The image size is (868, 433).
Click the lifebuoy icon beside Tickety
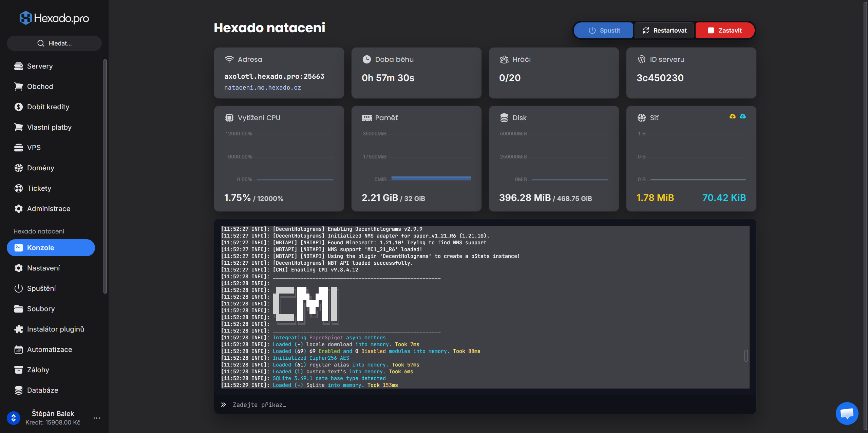point(19,188)
